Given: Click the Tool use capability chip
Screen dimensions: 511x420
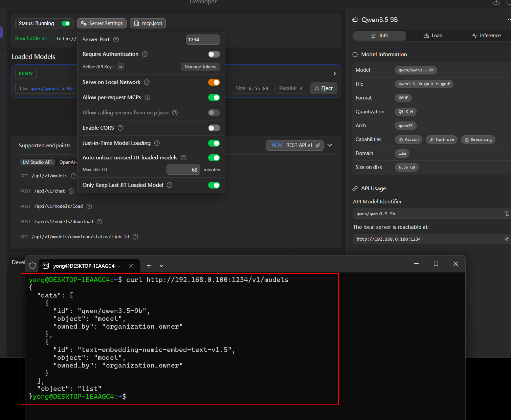Looking at the screenshot, I should point(442,139).
